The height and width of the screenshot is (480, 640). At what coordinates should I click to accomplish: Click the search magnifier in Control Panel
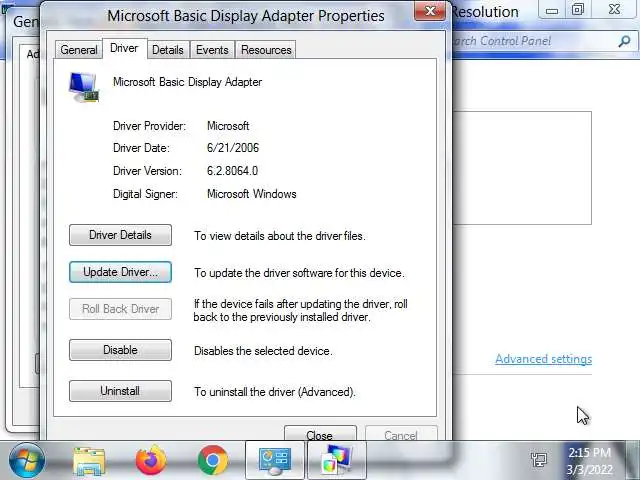pyautogui.click(x=624, y=41)
